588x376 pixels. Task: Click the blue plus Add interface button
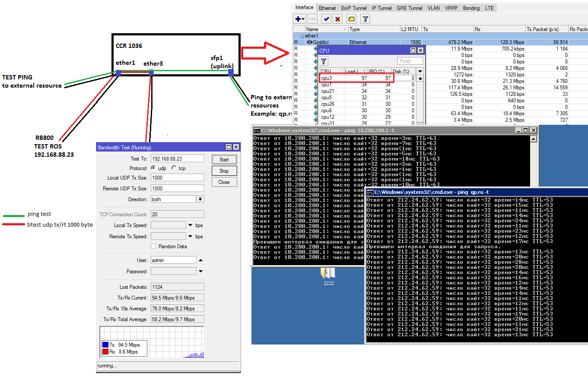[x=299, y=19]
